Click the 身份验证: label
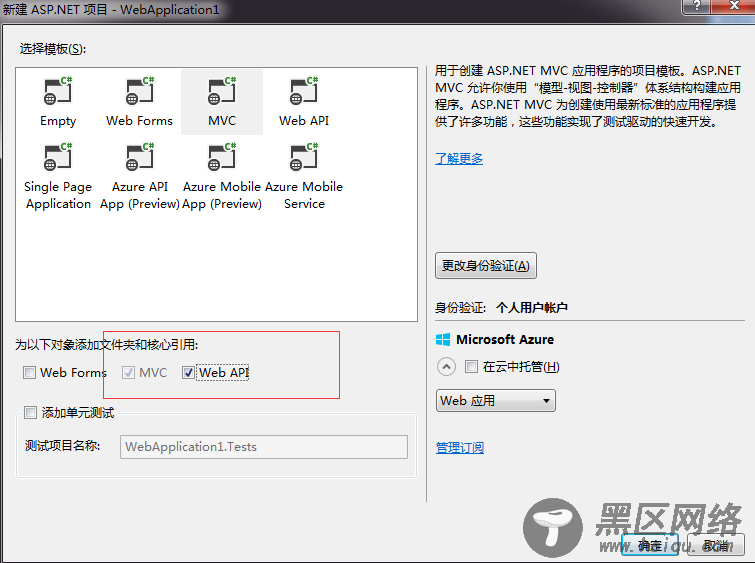This screenshot has width=755, height=563. click(461, 308)
